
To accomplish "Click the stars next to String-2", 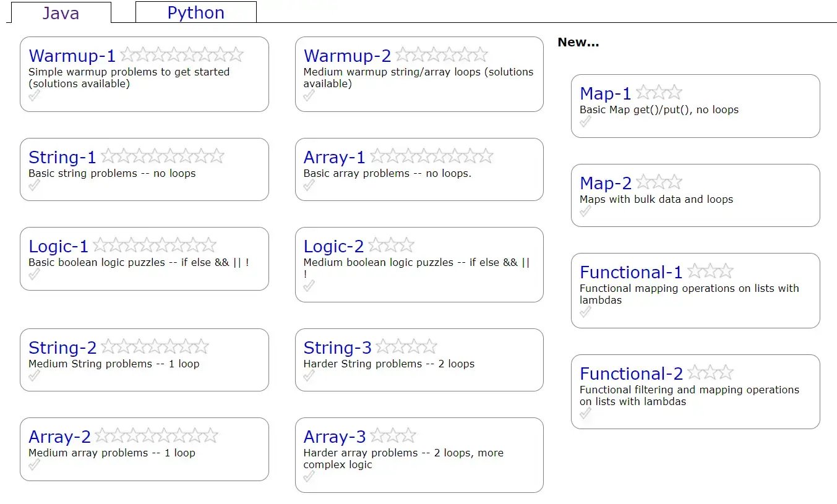I will point(155,347).
